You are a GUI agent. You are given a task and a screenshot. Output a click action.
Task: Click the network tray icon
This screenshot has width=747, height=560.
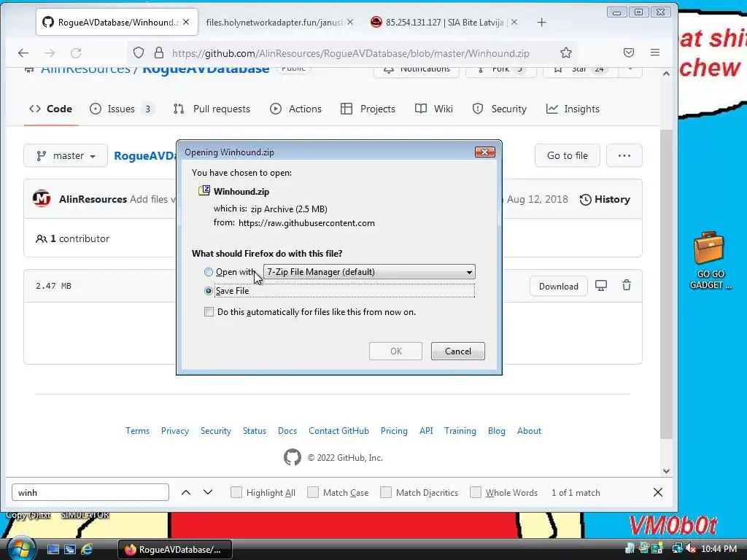coord(677,549)
